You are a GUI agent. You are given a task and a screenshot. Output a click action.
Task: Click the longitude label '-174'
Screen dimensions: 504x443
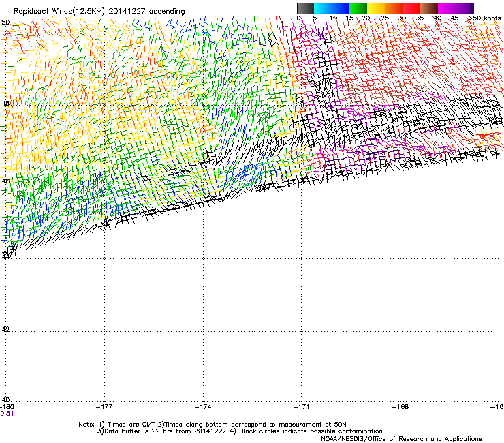click(x=203, y=407)
